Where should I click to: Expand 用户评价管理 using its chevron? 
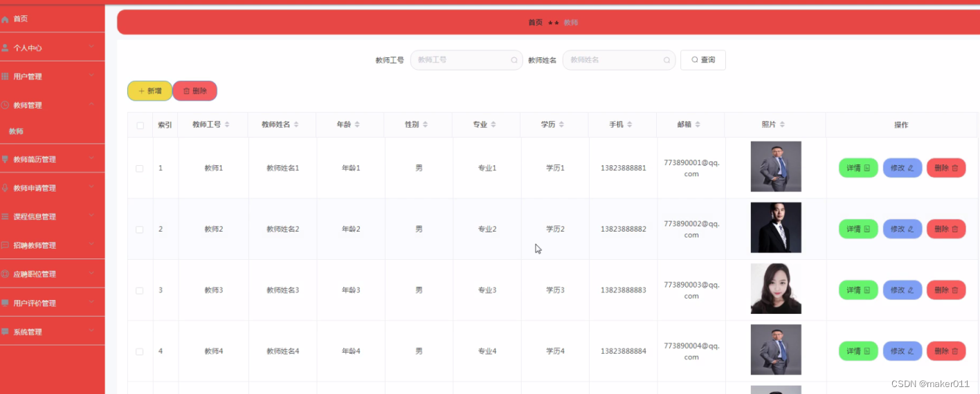(x=91, y=302)
